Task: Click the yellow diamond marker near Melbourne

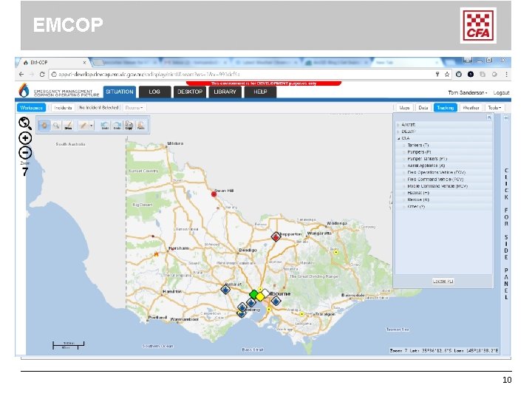Action: click(x=260, y=297)
